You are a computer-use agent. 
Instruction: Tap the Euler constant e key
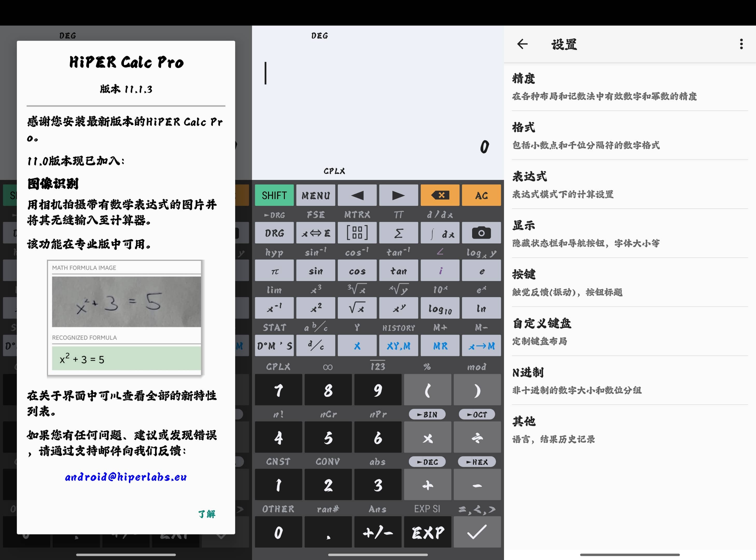(481, 270)
